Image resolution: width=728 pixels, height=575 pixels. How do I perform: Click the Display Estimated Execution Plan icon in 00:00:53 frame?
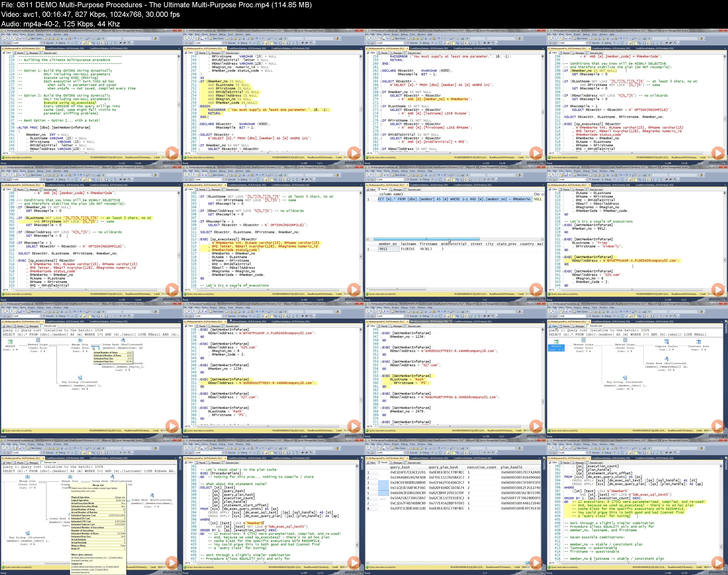(x=76, y=43)
